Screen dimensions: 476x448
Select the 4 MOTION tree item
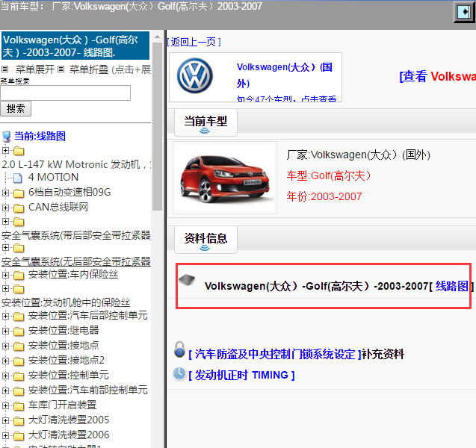click(54, 177)
